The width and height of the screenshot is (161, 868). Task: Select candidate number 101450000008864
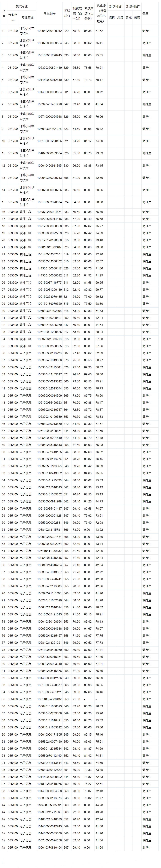49,92
